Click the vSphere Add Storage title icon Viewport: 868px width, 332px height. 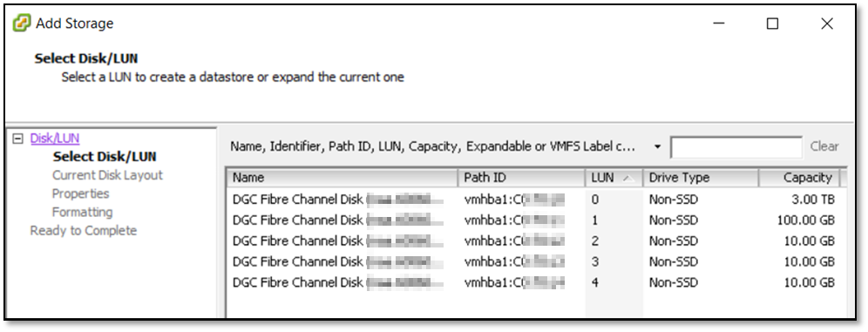point(22,24)
